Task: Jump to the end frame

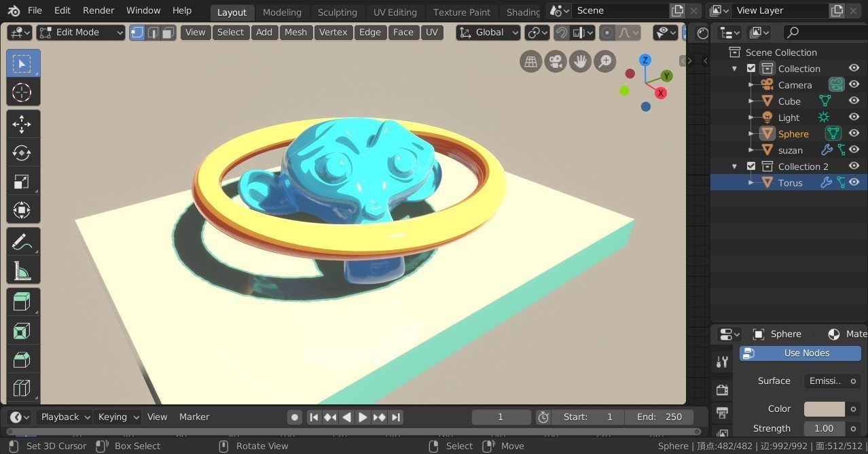Action: tap(396, 417)
